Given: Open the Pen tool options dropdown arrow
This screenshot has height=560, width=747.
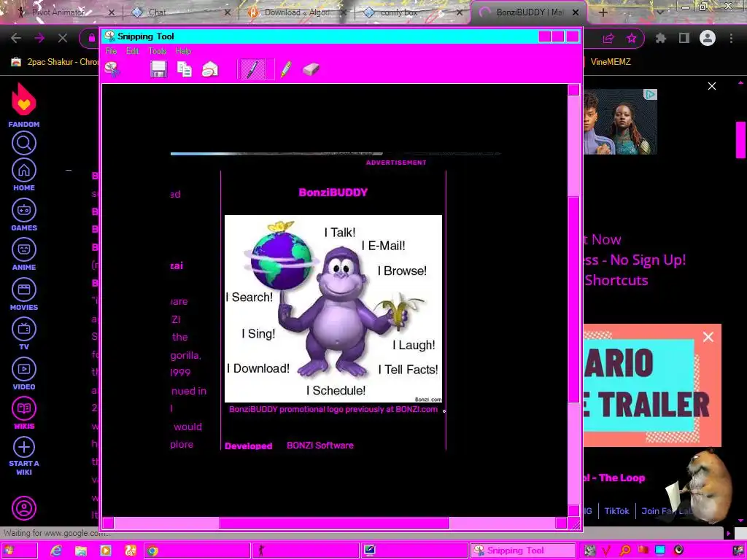Looking at the screenshot, I should (270, 69).
